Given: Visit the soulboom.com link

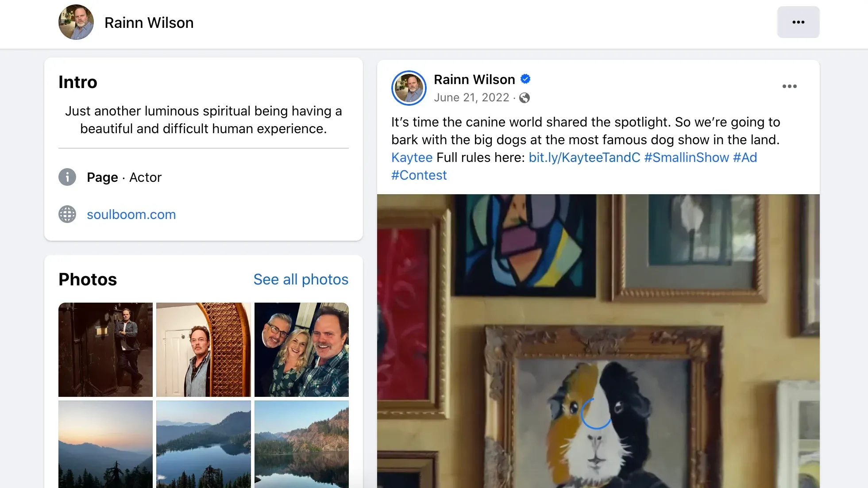Looking at the screenshot, I should tap(131, 215).
